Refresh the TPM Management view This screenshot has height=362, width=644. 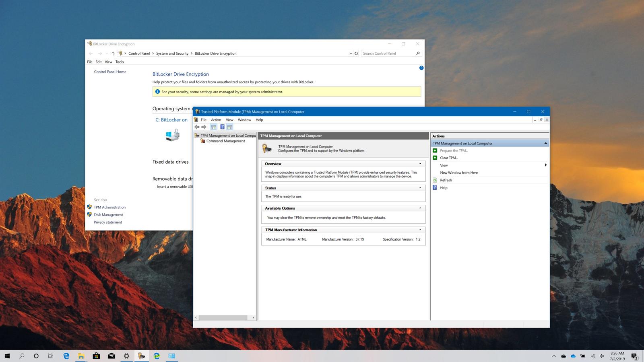[x=446, y=180]
